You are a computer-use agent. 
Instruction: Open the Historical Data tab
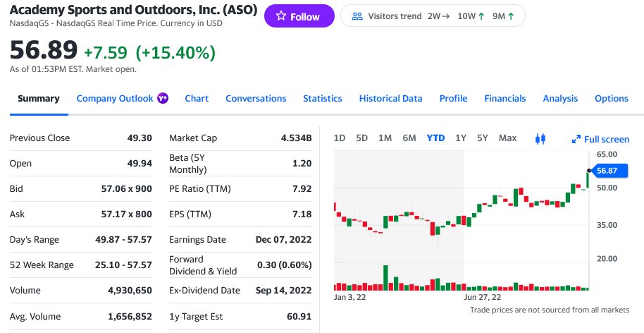[x=390, y=98]
